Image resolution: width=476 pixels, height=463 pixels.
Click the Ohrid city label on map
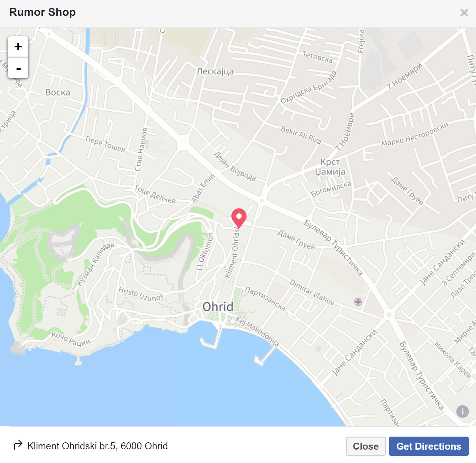click(218, 307)
